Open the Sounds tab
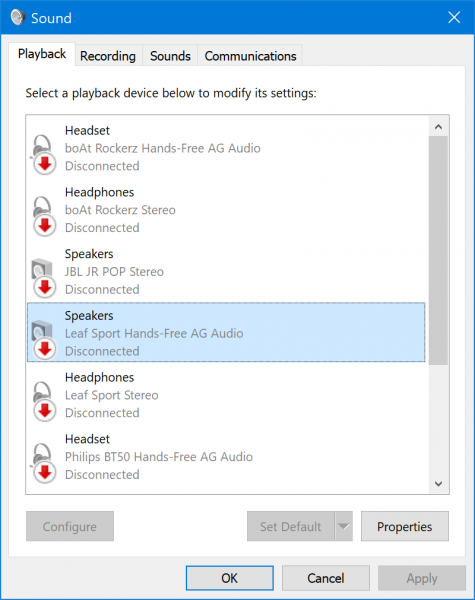Viewport: 475px width, 600px height. (x=170, y=56)
